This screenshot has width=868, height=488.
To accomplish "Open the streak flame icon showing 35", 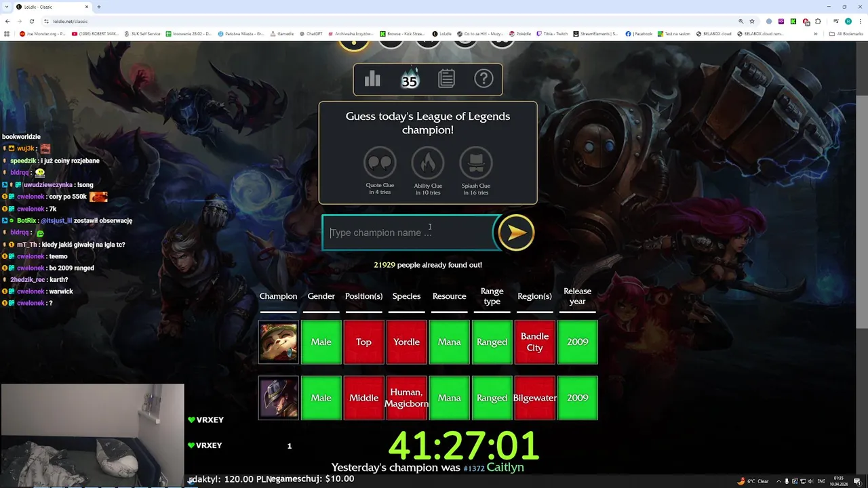I will [409, 79].
